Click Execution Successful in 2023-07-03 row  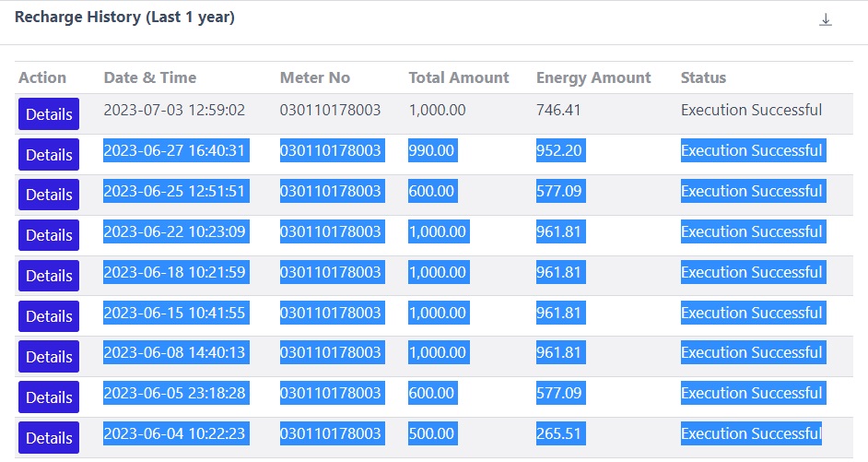751,110
